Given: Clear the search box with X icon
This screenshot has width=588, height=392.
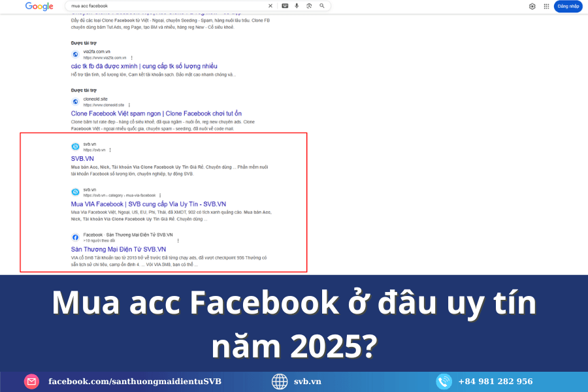Looking at the screenshot, I should 270,6.
